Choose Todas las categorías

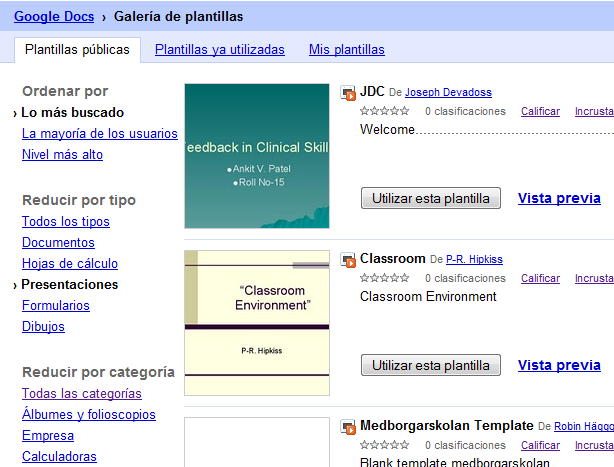[81, 393]
